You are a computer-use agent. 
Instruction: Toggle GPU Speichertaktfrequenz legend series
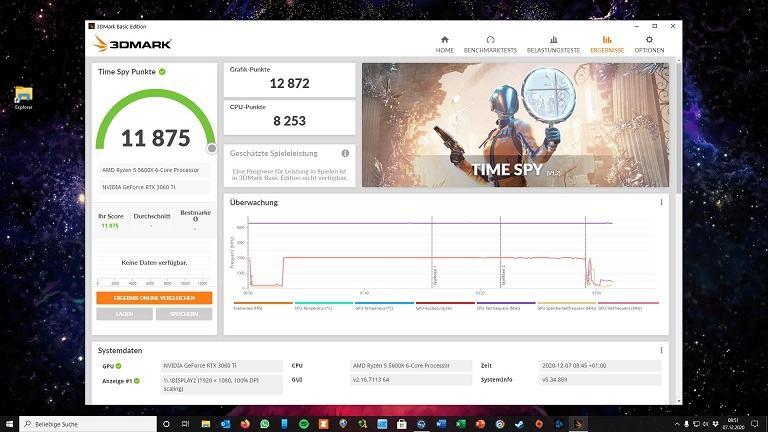(567, 308)
